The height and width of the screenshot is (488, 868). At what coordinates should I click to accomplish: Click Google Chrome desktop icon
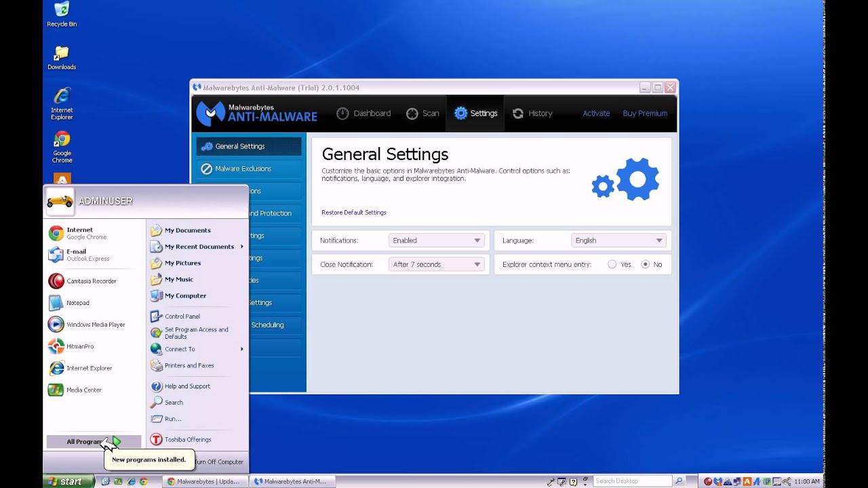tap(62, 147)
